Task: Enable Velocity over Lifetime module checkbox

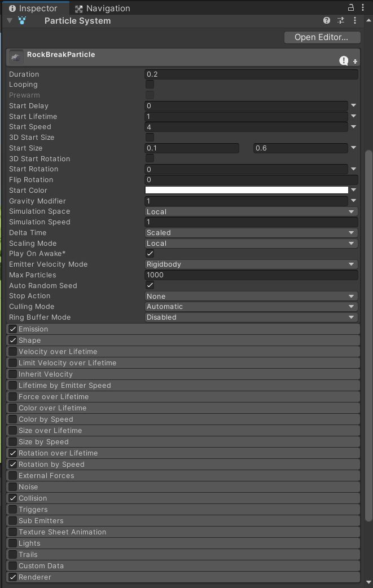Action: [13, 351]
